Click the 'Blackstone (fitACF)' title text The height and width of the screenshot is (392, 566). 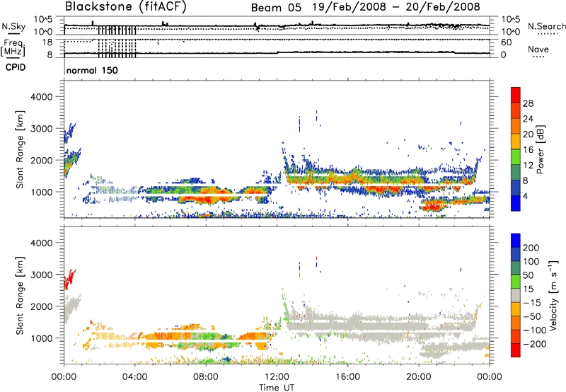click(126, 7)
